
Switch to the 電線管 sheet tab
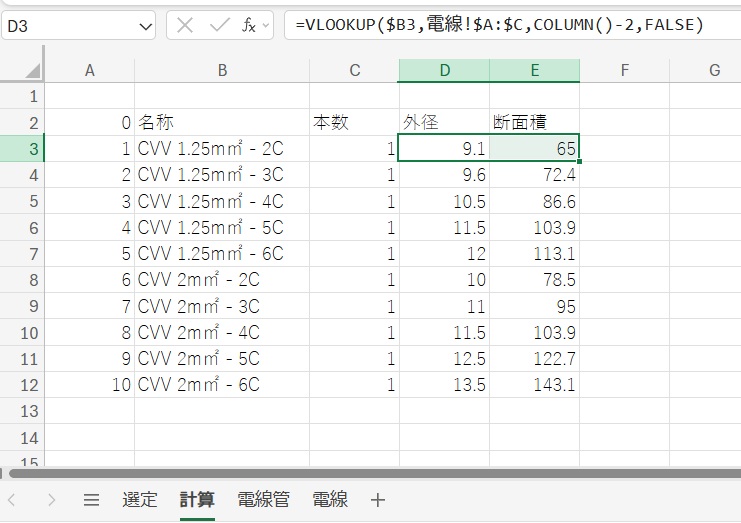click(263, 500)
